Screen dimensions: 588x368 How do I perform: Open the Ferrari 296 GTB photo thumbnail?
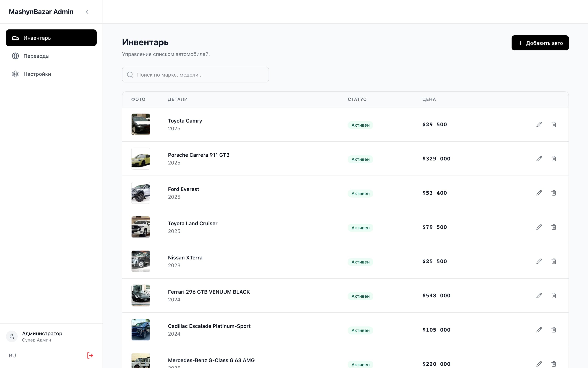pos(141,296)
